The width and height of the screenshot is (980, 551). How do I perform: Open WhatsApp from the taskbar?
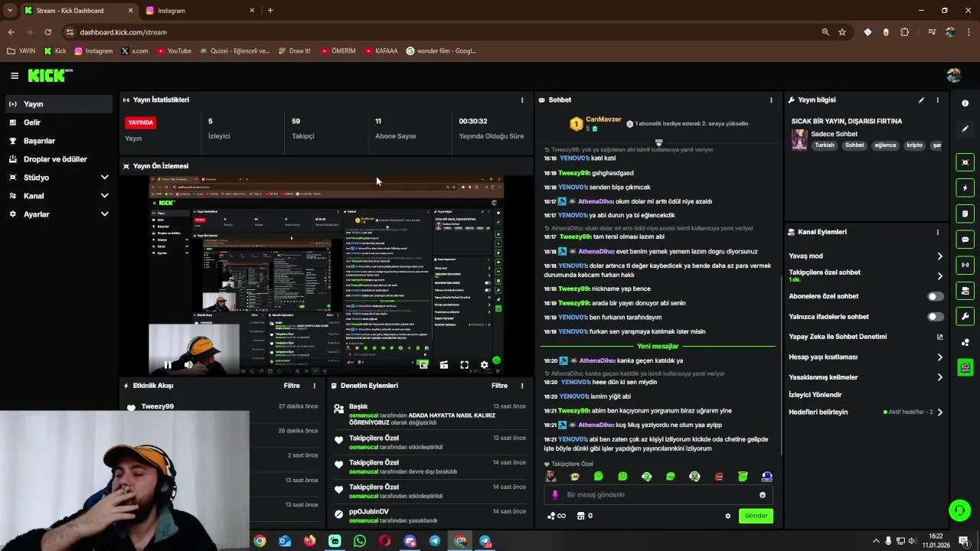pyautogui.click(x=360, y=541)
